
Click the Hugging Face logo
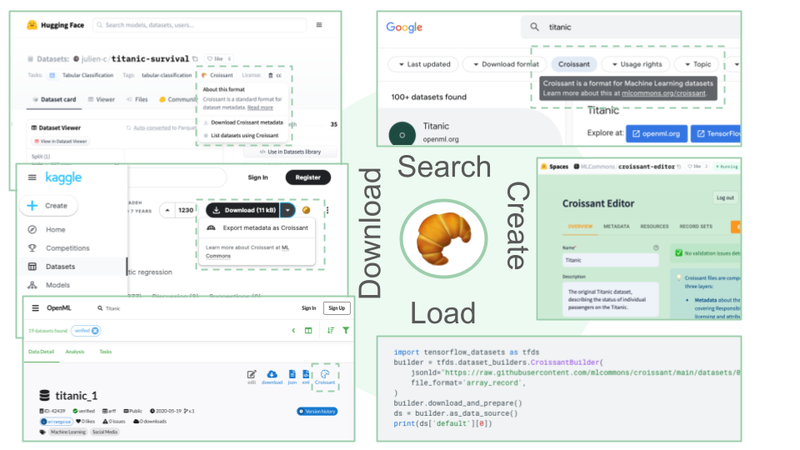[55, 24]
